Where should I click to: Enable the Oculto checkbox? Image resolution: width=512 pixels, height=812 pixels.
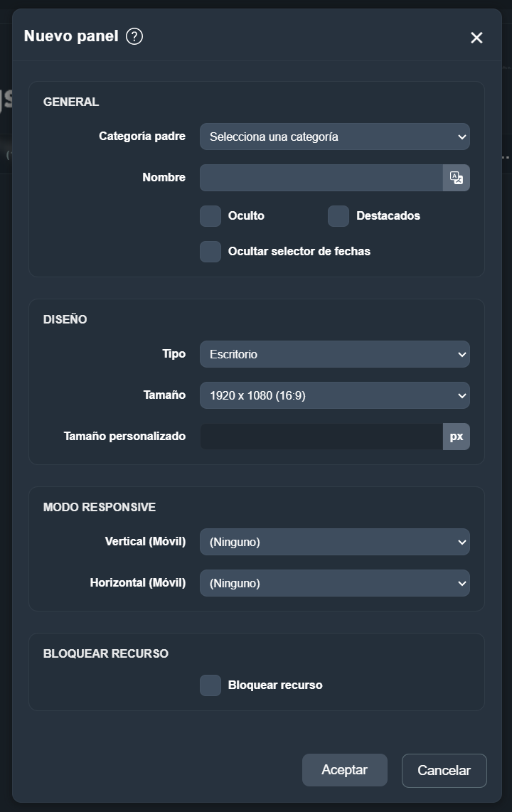[210, 216]
